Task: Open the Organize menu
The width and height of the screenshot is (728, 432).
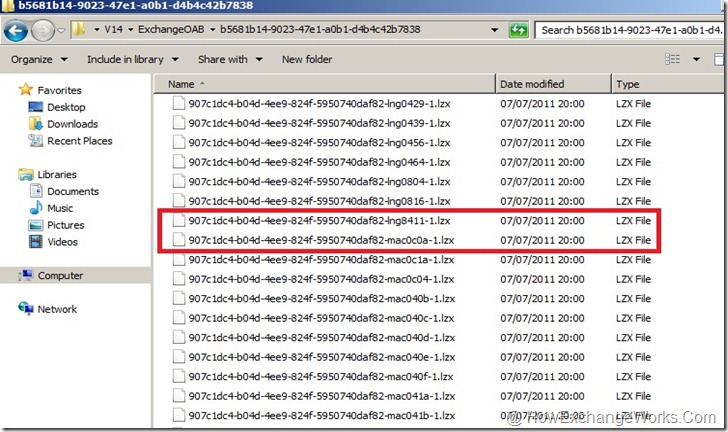Action: 39,59
